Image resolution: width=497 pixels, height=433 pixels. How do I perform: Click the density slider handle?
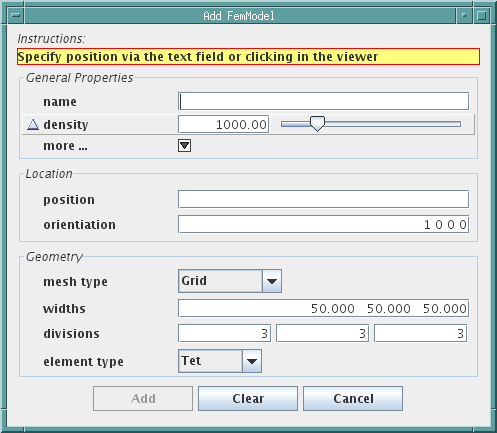pyautogui.click(x=317, y=124)
